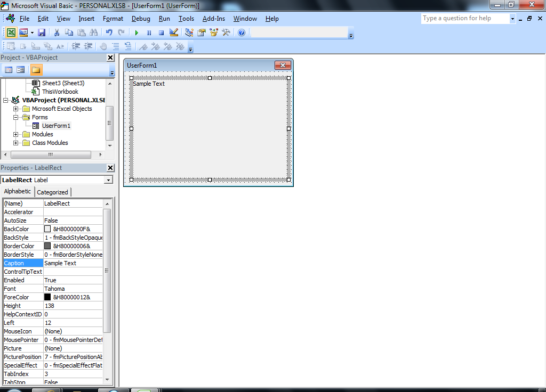Close the Properties - LabelRect panel

pyautogui.click(x=110, y=168)
